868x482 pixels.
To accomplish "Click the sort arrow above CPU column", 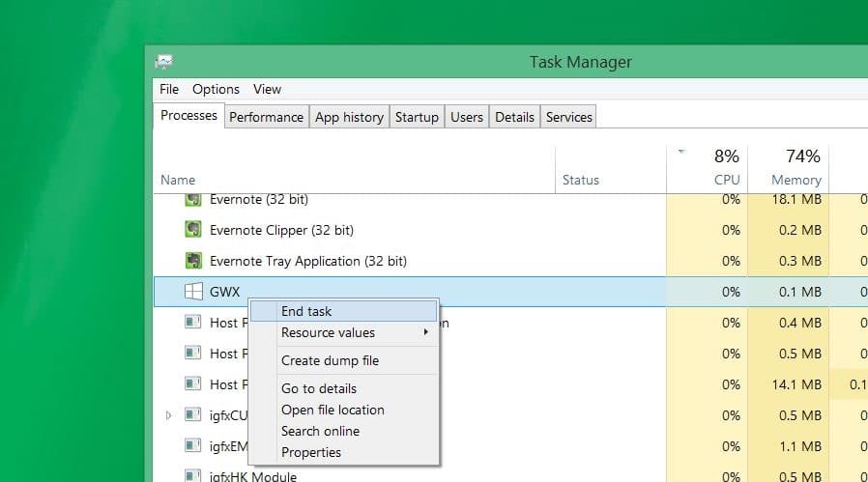I will 681,151.
